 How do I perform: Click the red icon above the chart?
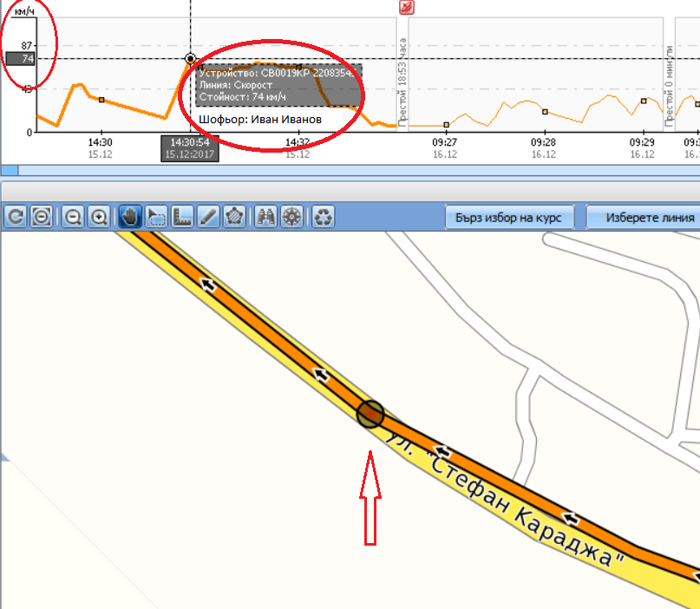[x=407, y=7]
